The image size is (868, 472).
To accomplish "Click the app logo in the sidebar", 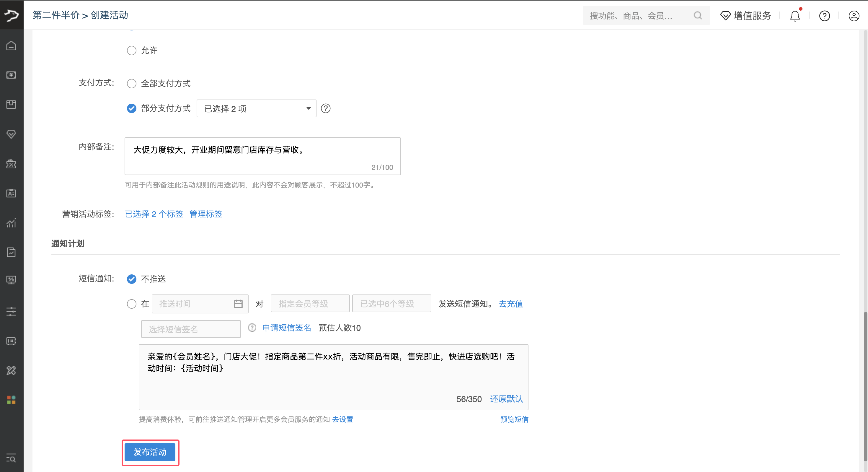I will (12, 15).
